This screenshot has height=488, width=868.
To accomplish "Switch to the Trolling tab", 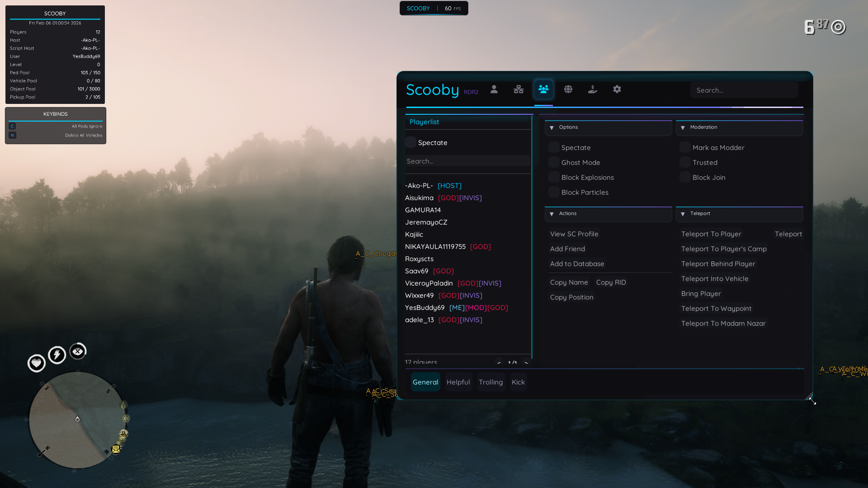I will [491, 382].
